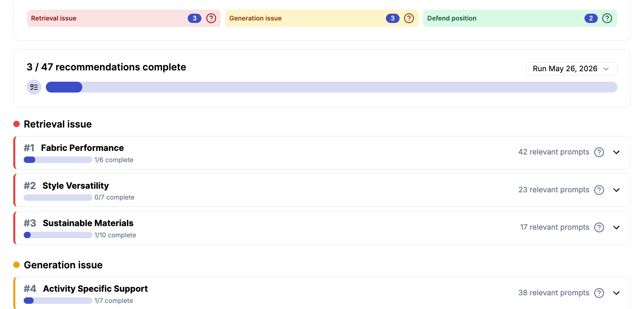The height and width of the screenshot is (309, 644).
Task: Click the Sustainable Materials title
Action: (x=88, y=223)
